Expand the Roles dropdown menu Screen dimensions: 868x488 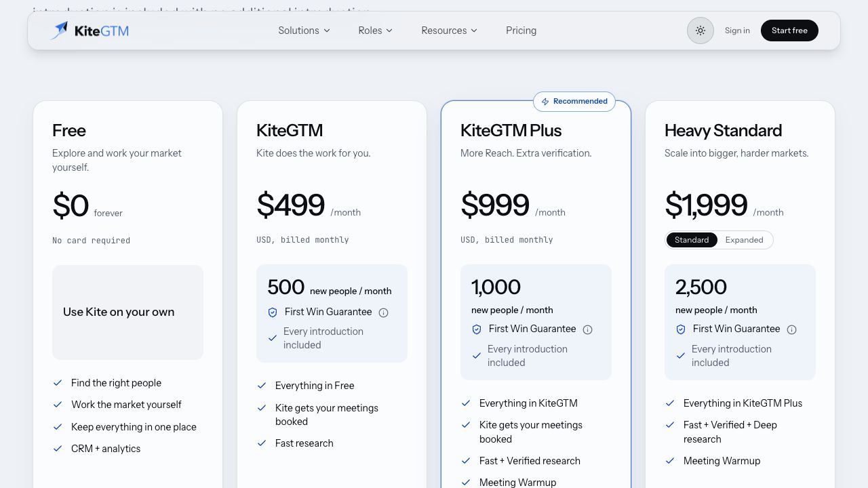click(375, 30)
